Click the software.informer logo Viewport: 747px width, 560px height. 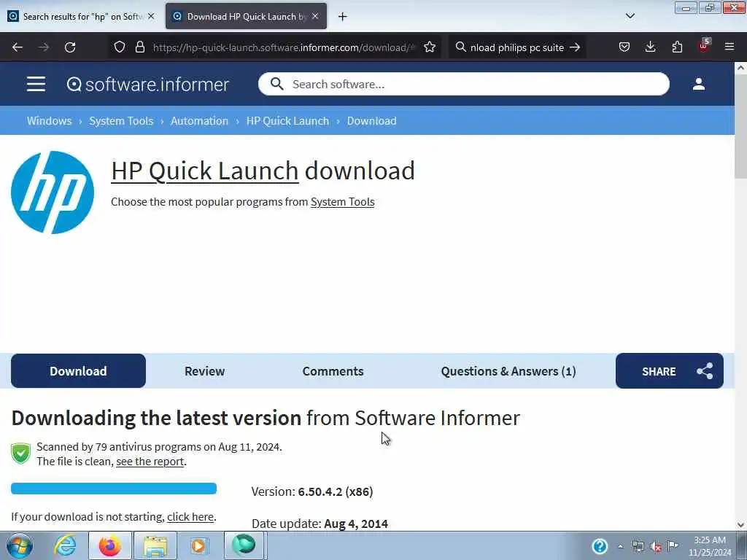[x=147, y=85]
